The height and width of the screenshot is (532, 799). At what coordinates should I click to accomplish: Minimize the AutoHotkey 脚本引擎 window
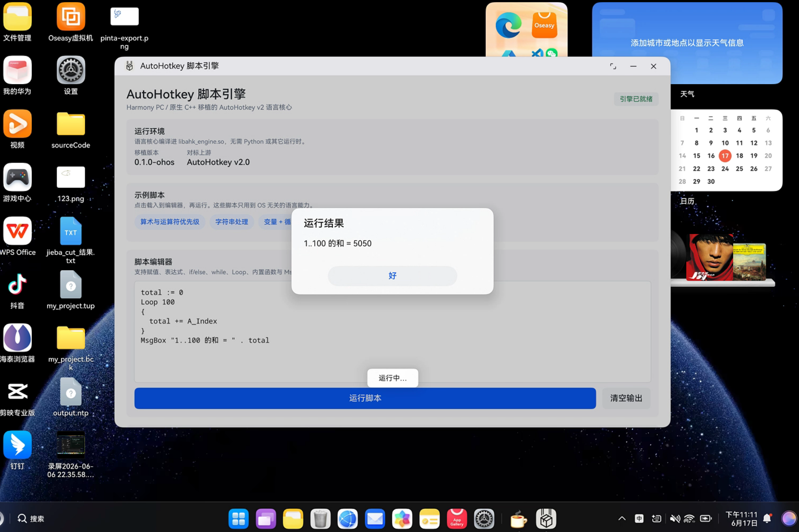(633, 66)
